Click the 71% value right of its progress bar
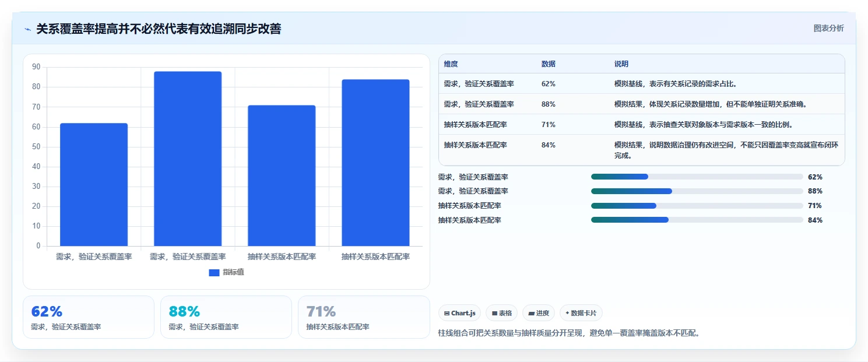Viewport: 868px width, 362px height. tap(815, 206)
